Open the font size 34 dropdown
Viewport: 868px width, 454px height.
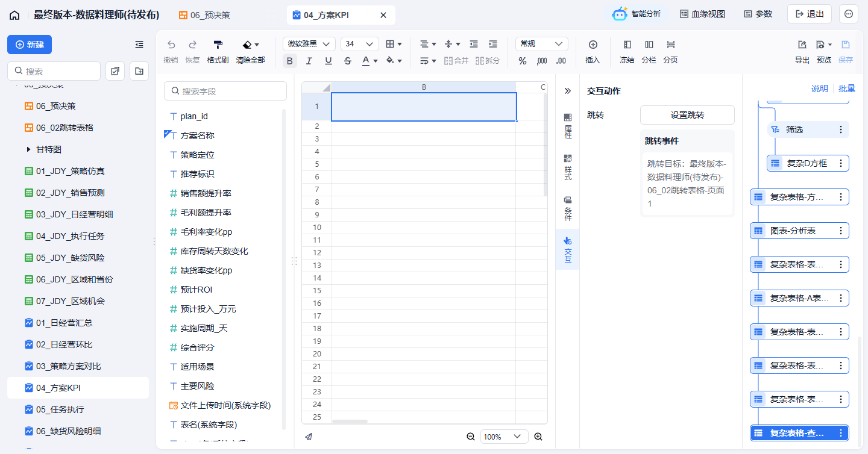click(359, 44)
